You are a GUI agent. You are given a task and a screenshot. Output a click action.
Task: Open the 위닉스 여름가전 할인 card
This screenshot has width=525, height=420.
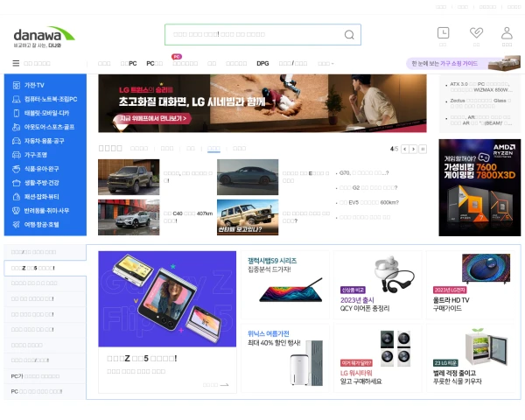tap(285, 358)
